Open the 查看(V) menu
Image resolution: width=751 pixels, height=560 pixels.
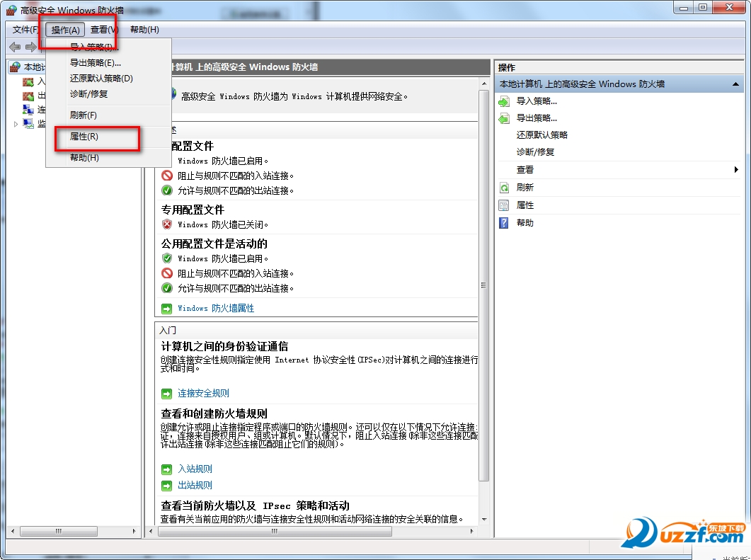click(103, 30)
